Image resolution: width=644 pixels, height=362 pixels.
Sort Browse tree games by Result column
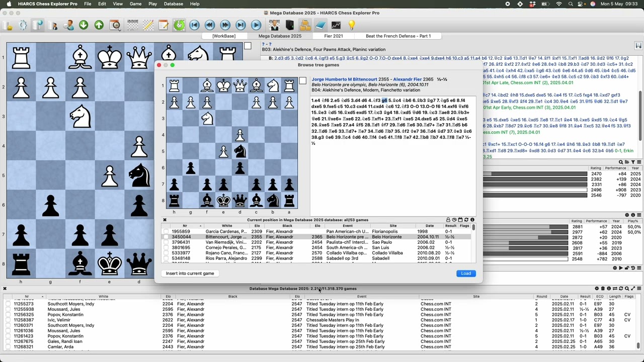(x=451, y=226)
